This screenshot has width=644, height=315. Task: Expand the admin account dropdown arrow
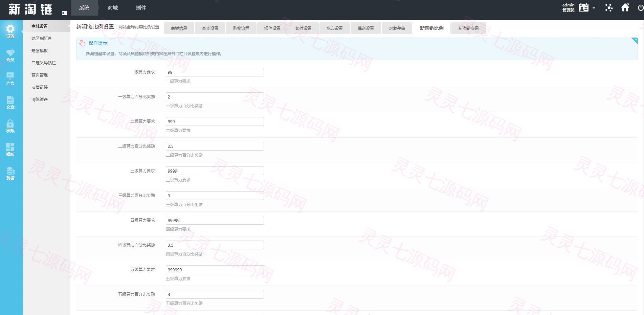coord(594,8)
